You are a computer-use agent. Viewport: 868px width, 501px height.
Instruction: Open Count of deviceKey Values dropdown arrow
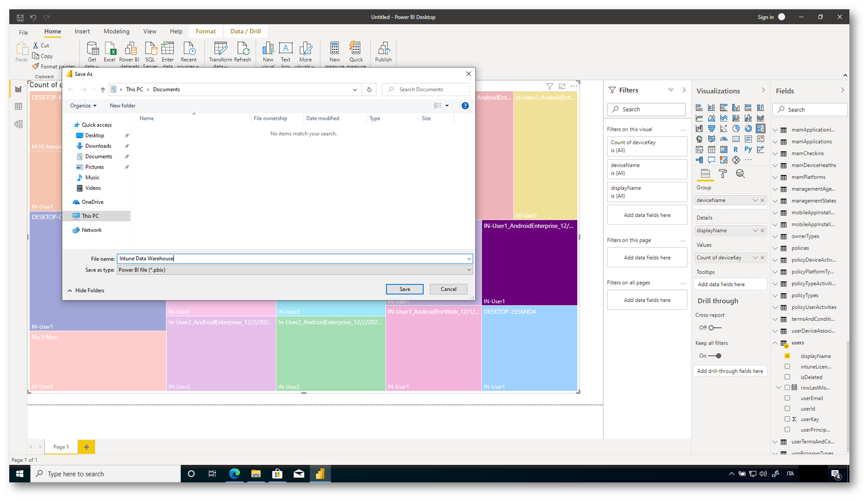click(x=755, y=258)
